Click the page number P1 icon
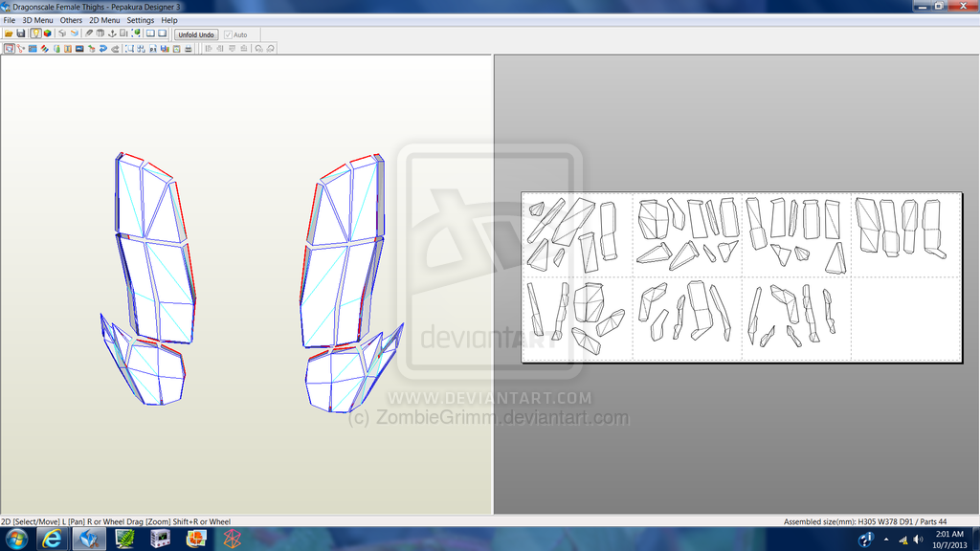Screen dimensions: 980x551 click(153, 48)
